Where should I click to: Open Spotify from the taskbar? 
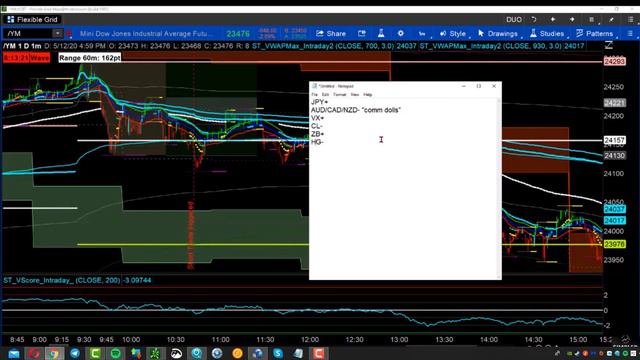tap(115, 353)
